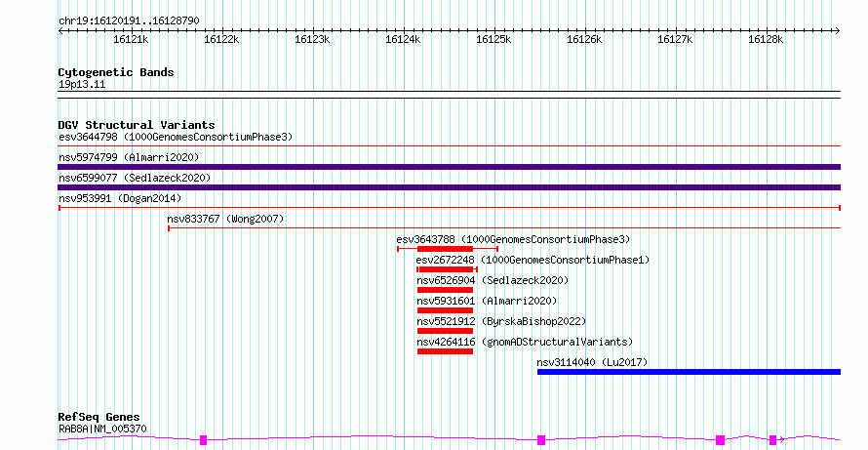
Task: Click the 19p13.11 cytogenetic band label
Action: tap(82, 84)
